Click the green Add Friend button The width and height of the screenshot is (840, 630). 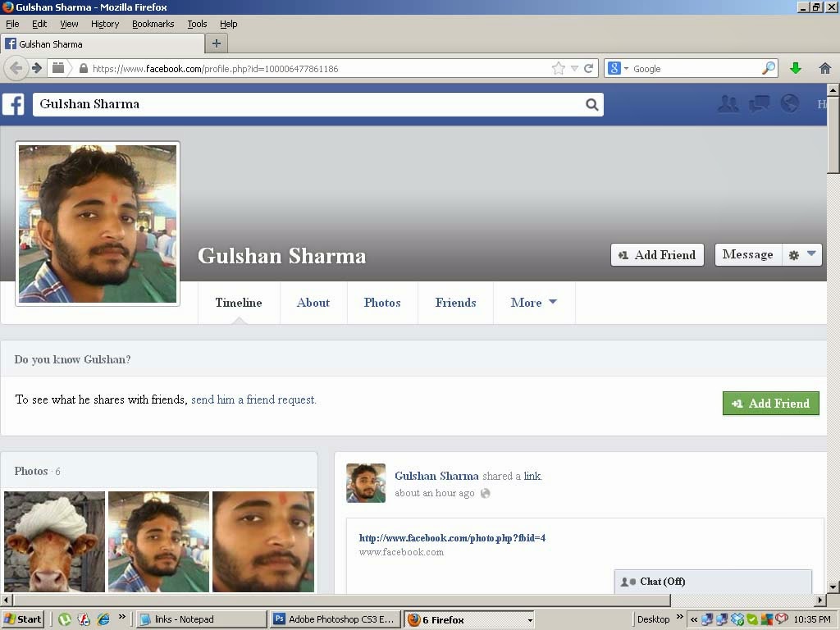pyautogui.click(x=770, y=404)
